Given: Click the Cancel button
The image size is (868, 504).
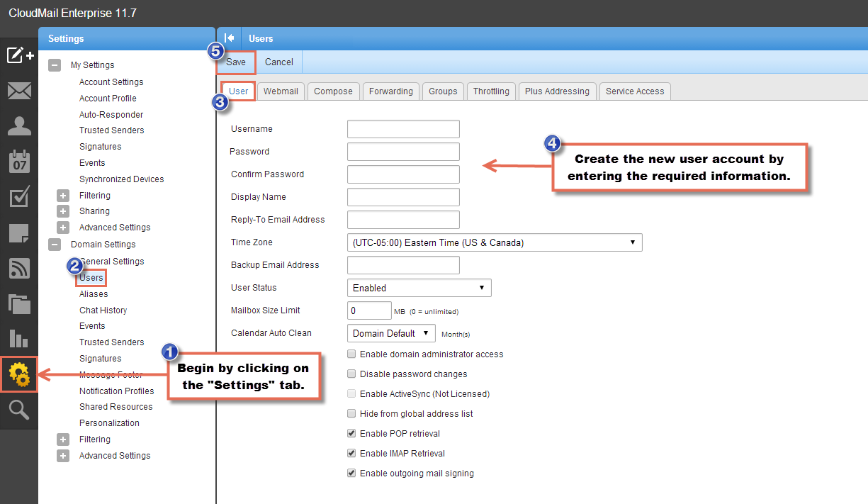Looking at the screenshot, I should point(279,62).
